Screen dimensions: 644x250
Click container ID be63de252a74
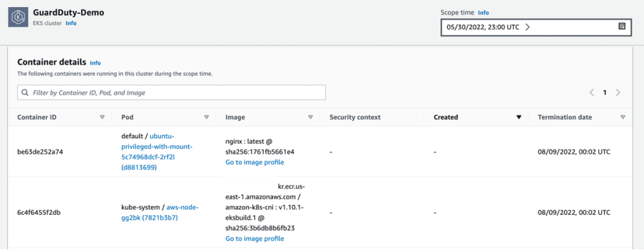pos(40,152)
